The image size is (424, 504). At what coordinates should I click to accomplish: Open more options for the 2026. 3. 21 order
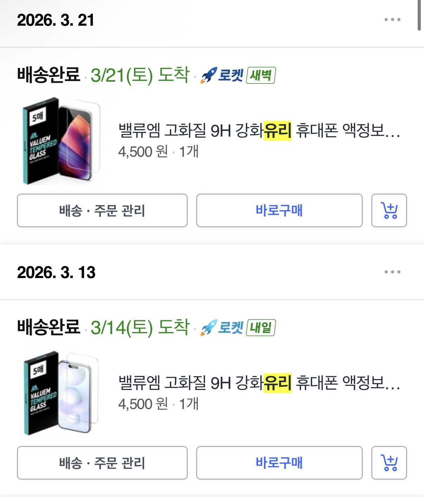392,20
